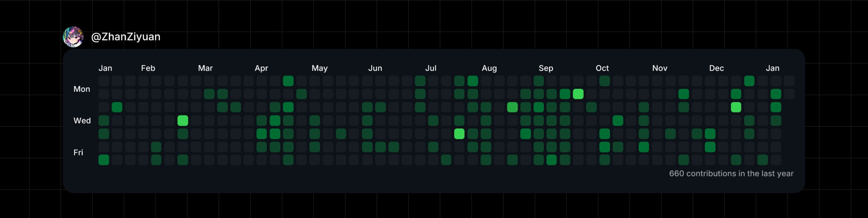Click the Wed weekday label
This screenshot has height=218, width=868.
[82, 121]
